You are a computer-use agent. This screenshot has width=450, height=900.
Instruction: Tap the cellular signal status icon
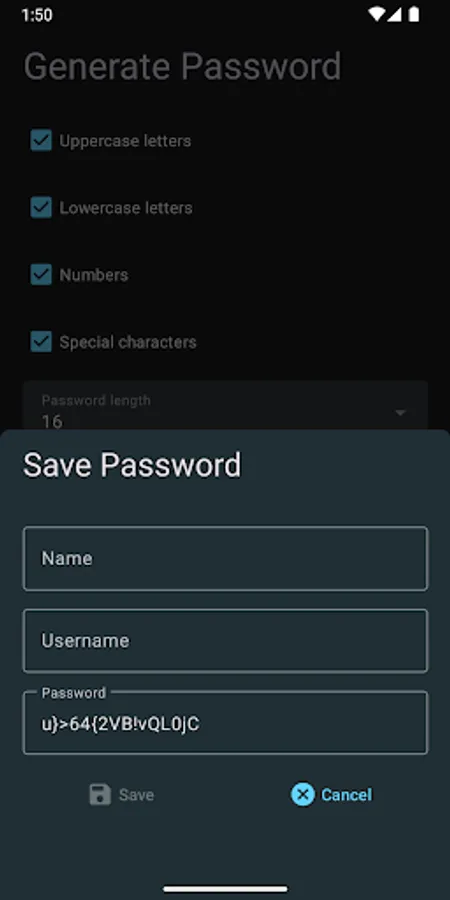pos(394,15)
